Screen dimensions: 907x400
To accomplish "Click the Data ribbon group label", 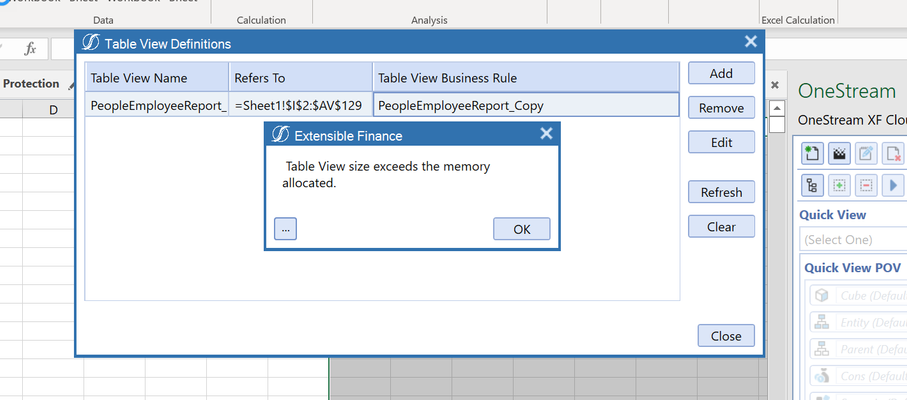I will tap(103, 20).
